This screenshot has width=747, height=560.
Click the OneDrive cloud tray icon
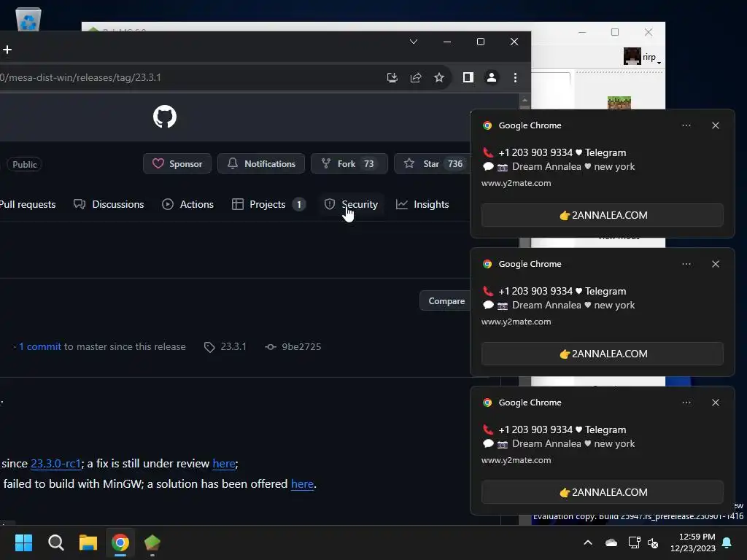tap(611, 542)
